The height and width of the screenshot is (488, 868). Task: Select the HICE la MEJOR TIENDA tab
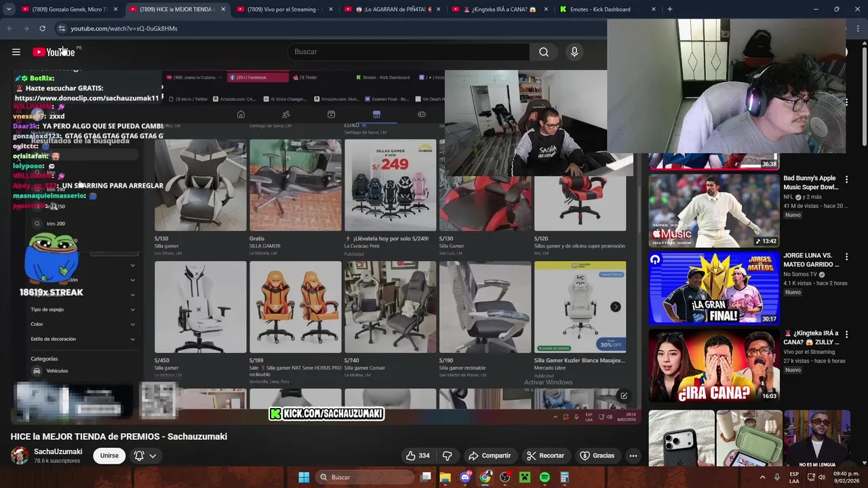coord(177,9)
